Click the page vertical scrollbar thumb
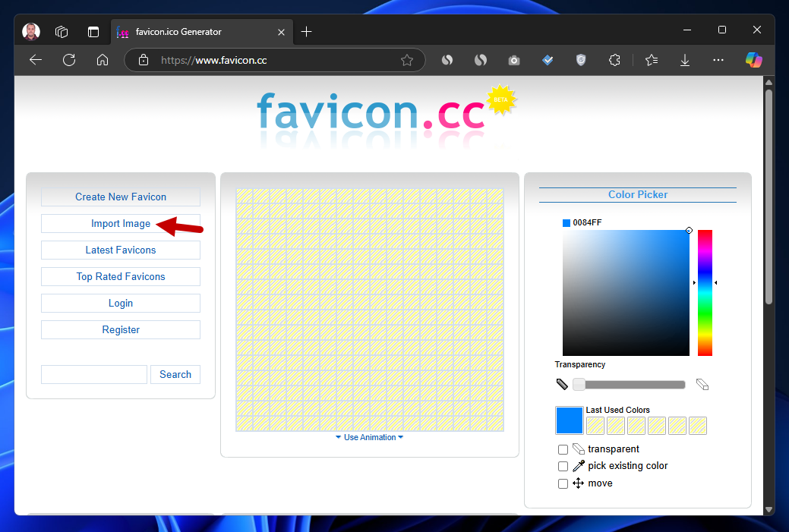 pos(768,196)
